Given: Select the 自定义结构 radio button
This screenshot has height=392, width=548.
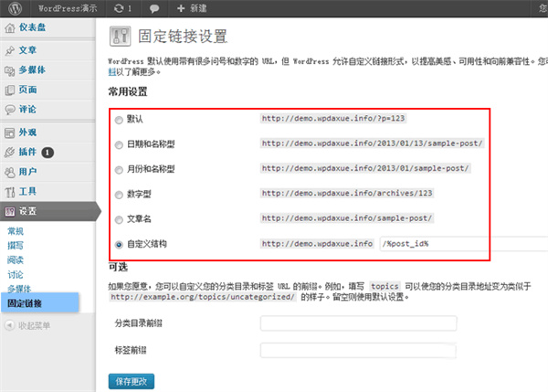Looking at the screenshot, I should (119, 245).
